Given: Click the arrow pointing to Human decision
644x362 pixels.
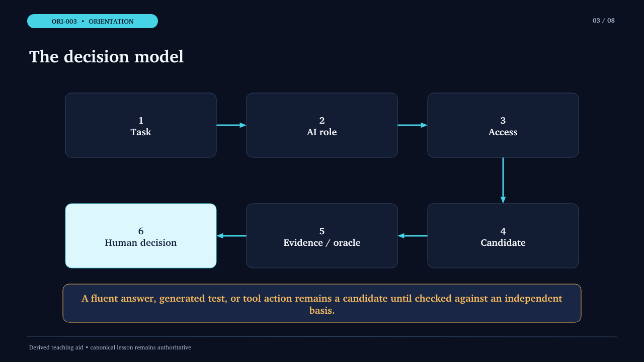Looking at the screenshot, I should point(231,236).
